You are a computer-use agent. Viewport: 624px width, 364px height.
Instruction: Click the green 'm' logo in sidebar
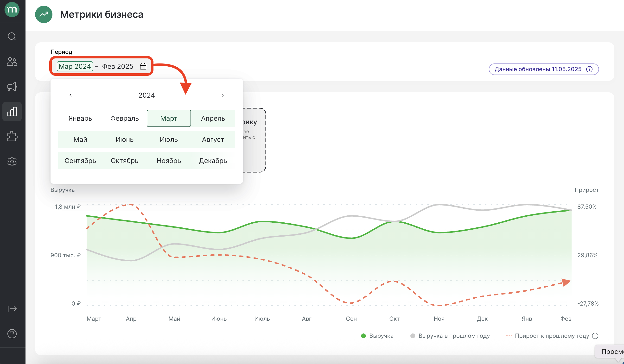pos(12,9)
